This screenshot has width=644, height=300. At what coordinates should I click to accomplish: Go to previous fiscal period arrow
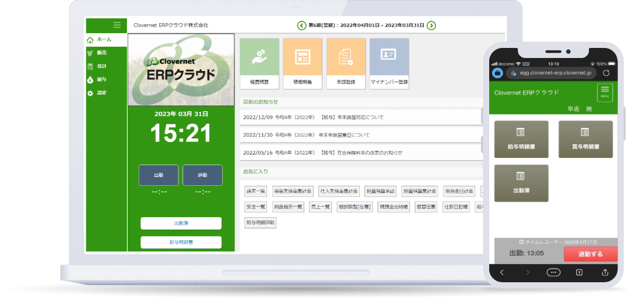[301, 25]
